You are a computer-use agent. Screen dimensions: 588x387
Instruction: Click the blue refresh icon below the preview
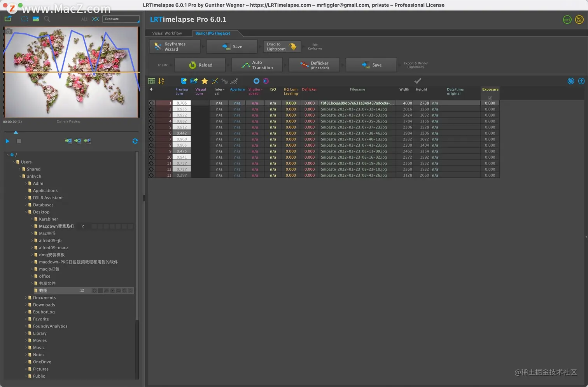135,141
